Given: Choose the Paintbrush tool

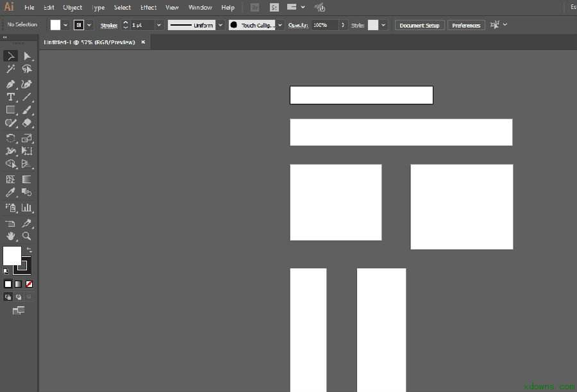Looking at the screenshot, I should (27, 110).
